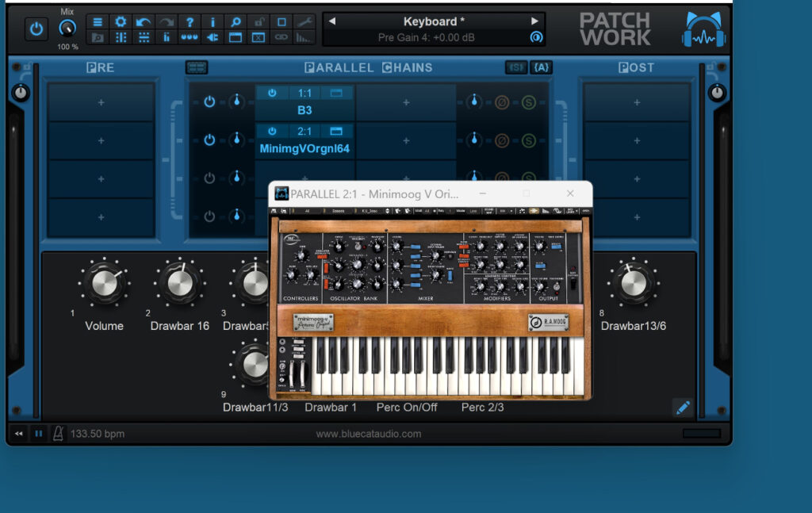Click the show plug-in windows icon
Image resolution: width=812 pixels, height=513 pixels.
[x=236, y=37]
